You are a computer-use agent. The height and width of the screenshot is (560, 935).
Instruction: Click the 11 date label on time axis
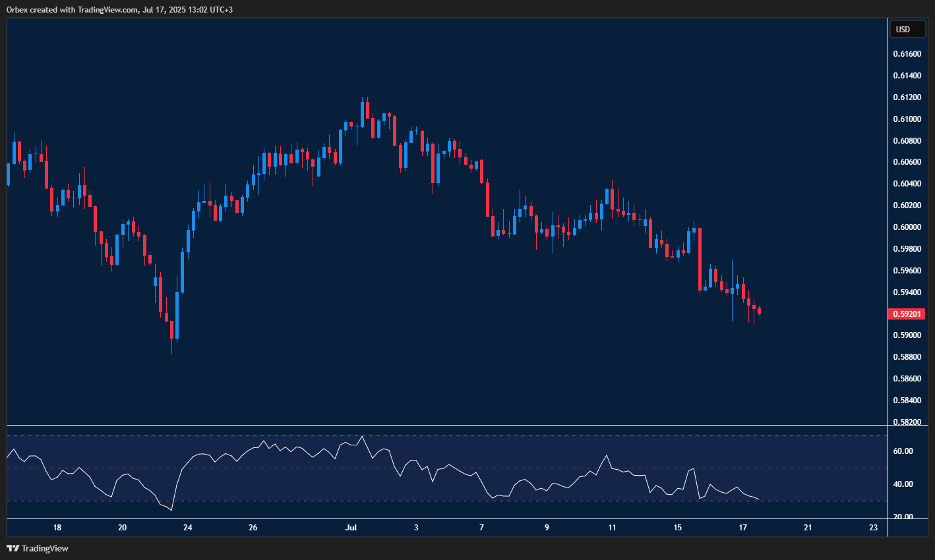tap(612, 528)
